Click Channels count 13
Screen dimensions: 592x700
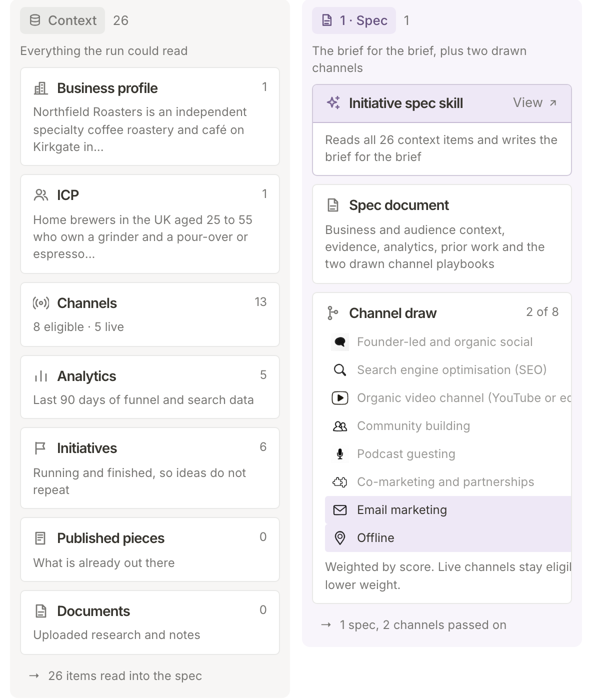[x=260, y=302]
